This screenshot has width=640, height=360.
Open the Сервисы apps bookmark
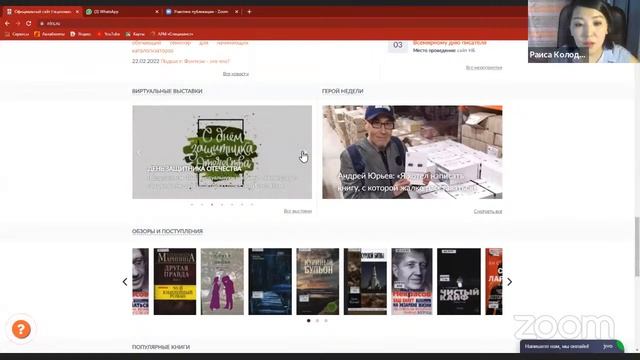coord(17,34)
